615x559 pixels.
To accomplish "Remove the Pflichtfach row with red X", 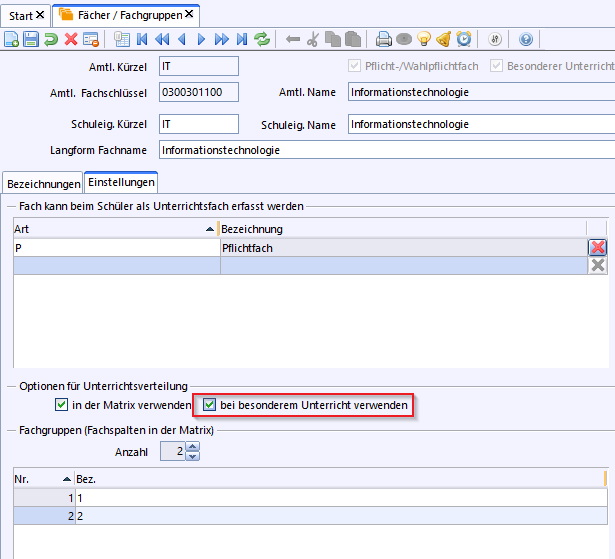I will (598, 248).
